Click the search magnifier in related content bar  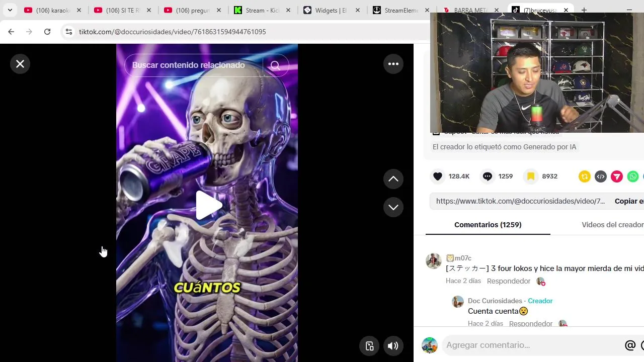275,65
